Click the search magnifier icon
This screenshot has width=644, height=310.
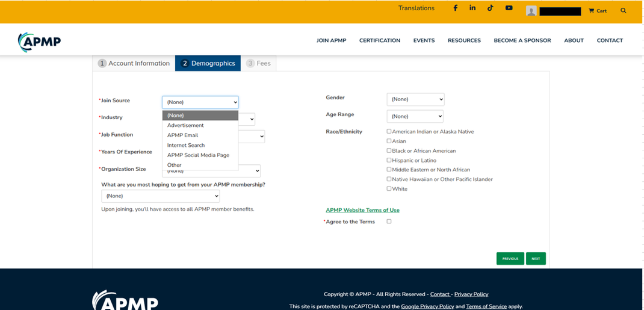(623, 11)
